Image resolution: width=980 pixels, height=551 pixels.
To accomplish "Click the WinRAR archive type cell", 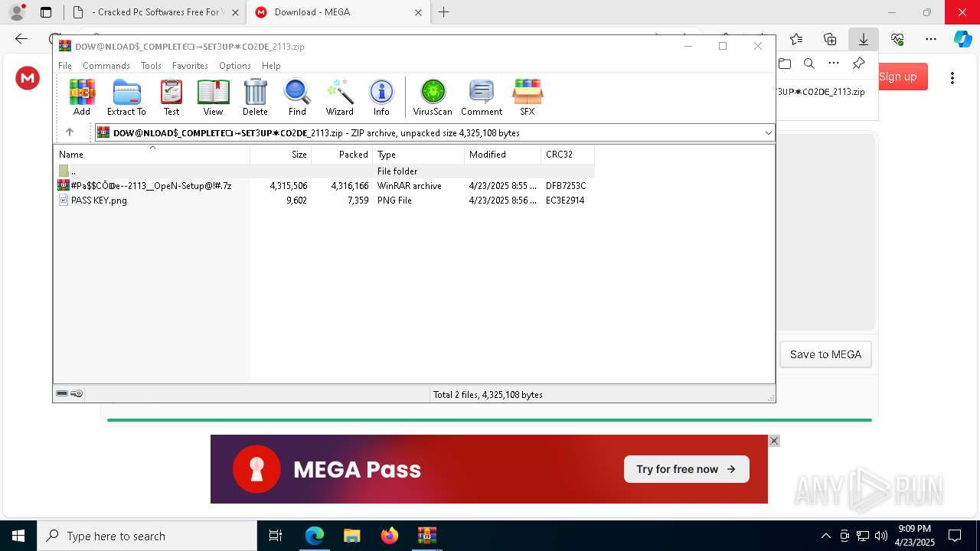I will [409, 186].
